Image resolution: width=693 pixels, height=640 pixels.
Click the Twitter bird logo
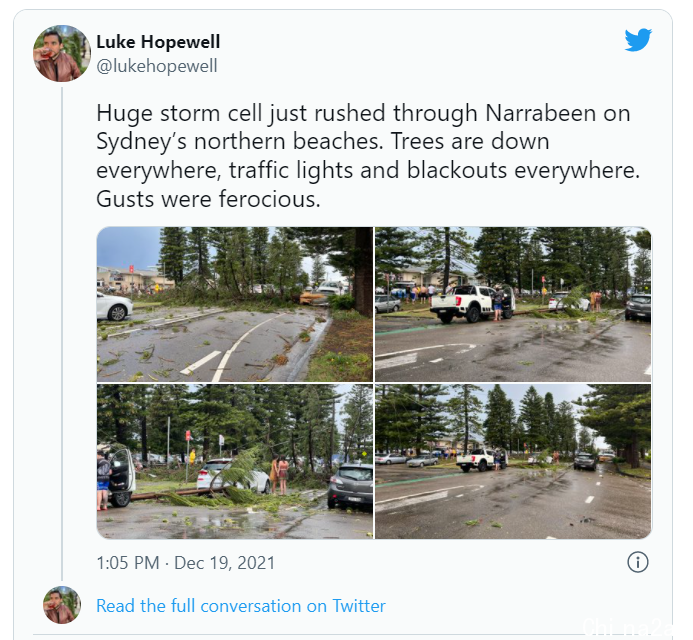[x=638, y=39]
